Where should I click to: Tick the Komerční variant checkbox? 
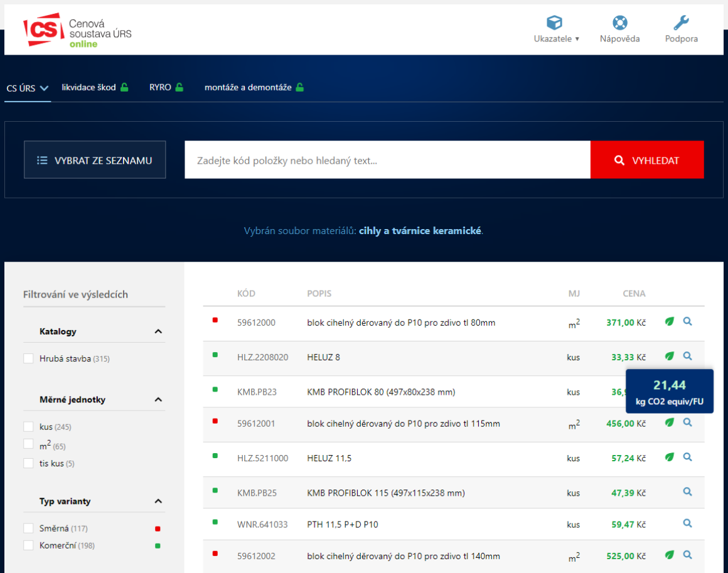click(x=28, y=545)
